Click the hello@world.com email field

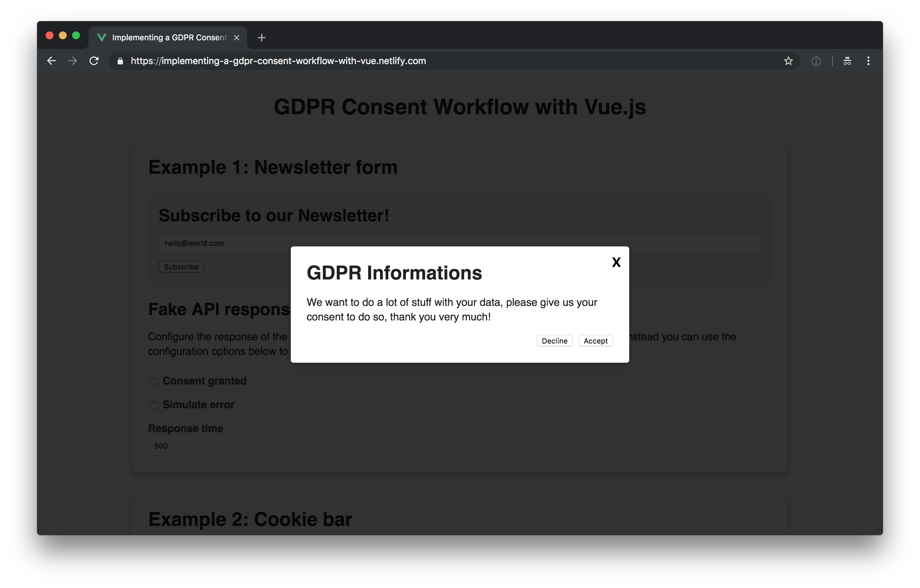tap(229, 243)
